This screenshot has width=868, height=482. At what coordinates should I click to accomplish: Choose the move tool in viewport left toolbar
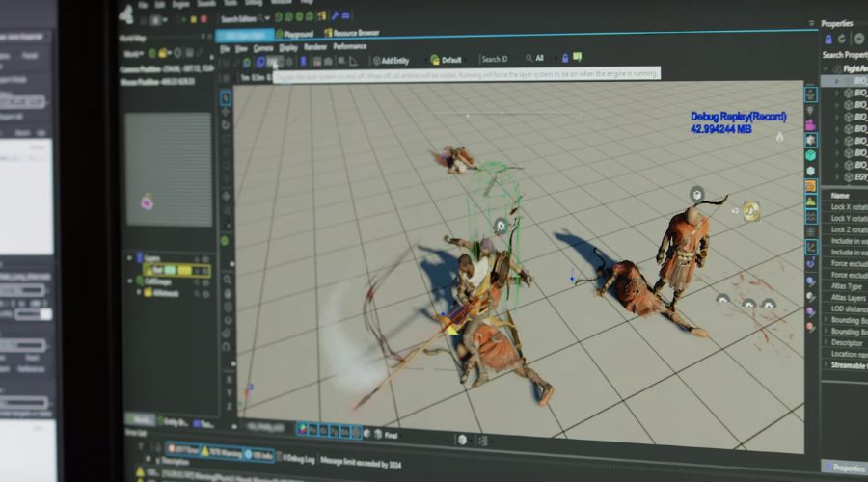point(226,113)
